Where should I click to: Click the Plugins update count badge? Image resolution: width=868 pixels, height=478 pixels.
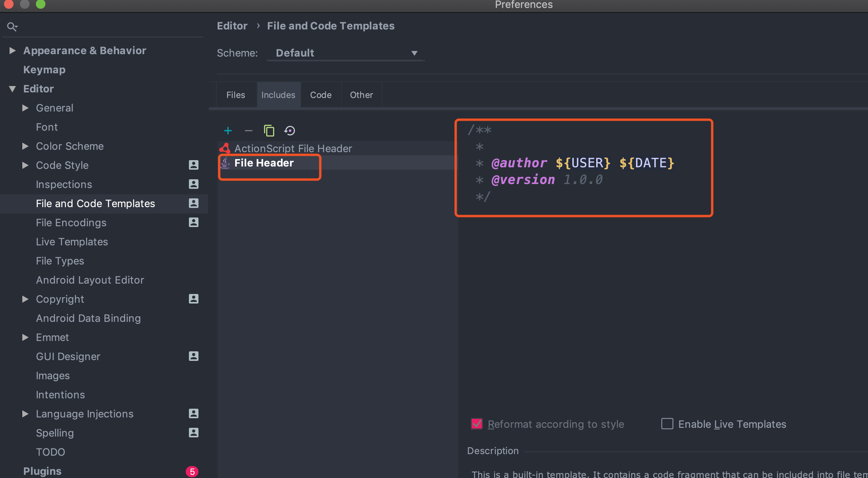tap(192, 472)
